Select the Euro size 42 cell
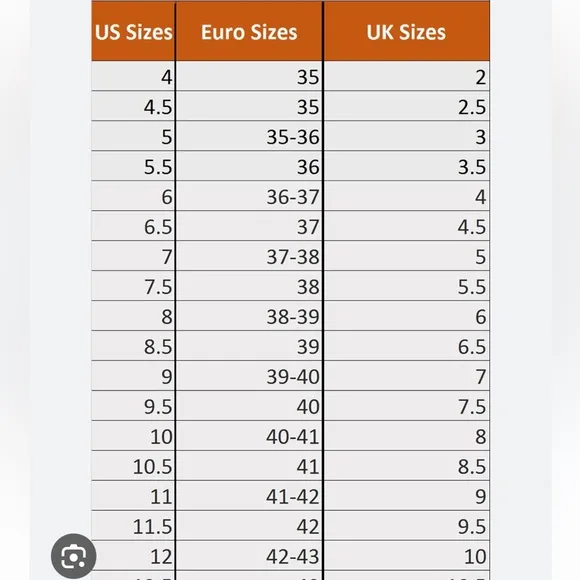580x580 pixels. [x=249, y=526]
